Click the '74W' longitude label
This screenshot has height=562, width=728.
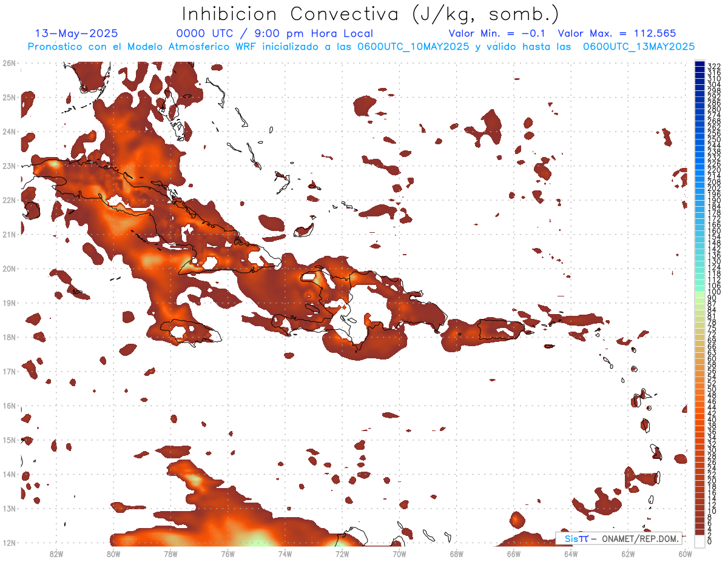pyautogui.click(x=285, y=554)
